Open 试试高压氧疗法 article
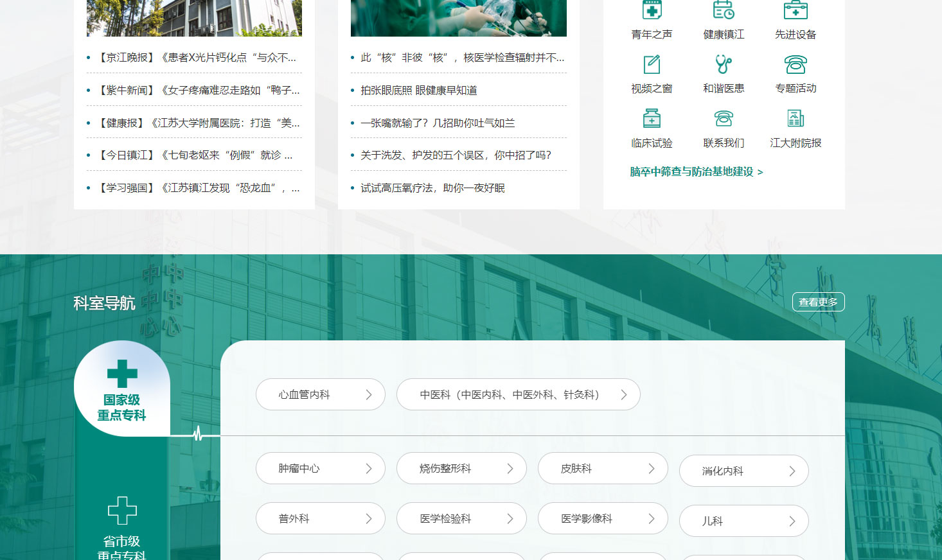The image size is (942, 560). pyautogui.click(x=432, y=188)
